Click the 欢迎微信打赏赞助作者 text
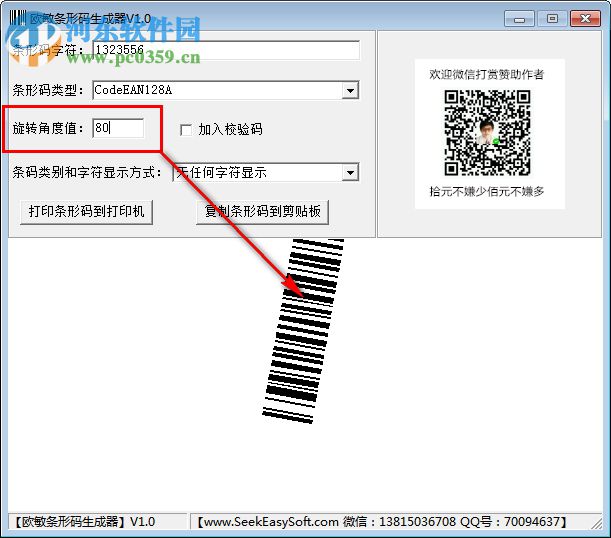This screenshot has width=611, height=538. [x=486, y=74]
